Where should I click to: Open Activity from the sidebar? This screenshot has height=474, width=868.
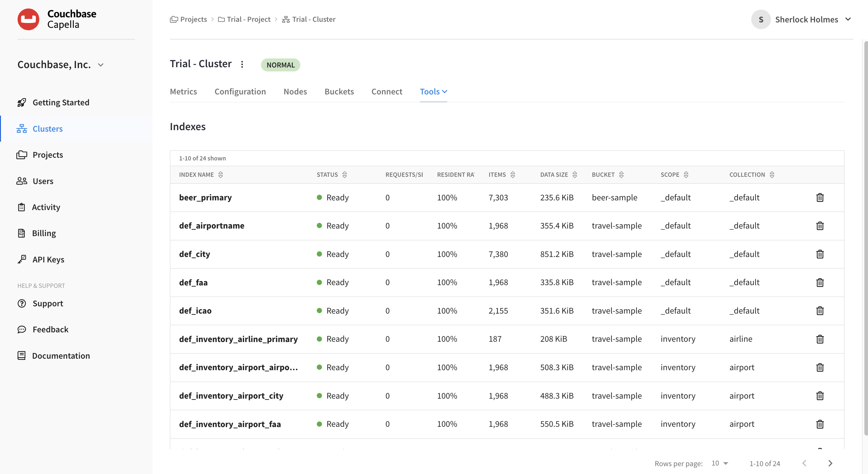click(x=46, y=207)
